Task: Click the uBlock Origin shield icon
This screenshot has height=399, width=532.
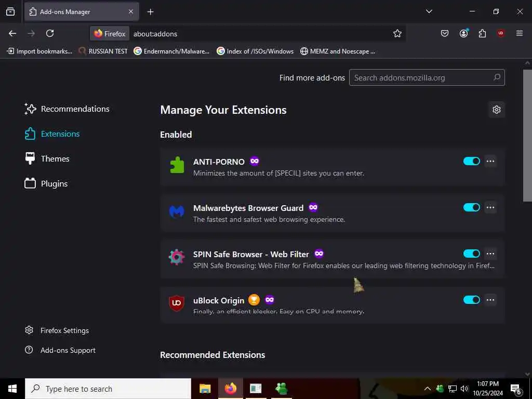Action: pos(177,303)
